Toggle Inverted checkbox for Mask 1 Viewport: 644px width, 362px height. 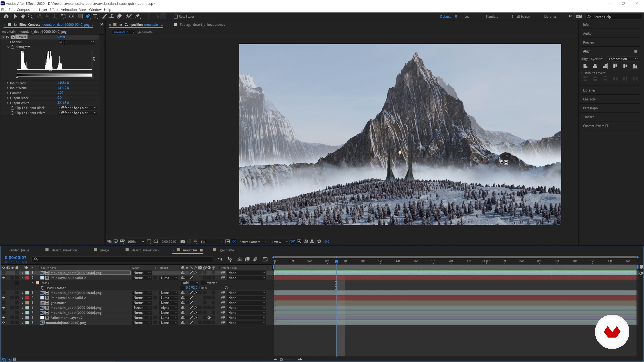click(202, 283)
